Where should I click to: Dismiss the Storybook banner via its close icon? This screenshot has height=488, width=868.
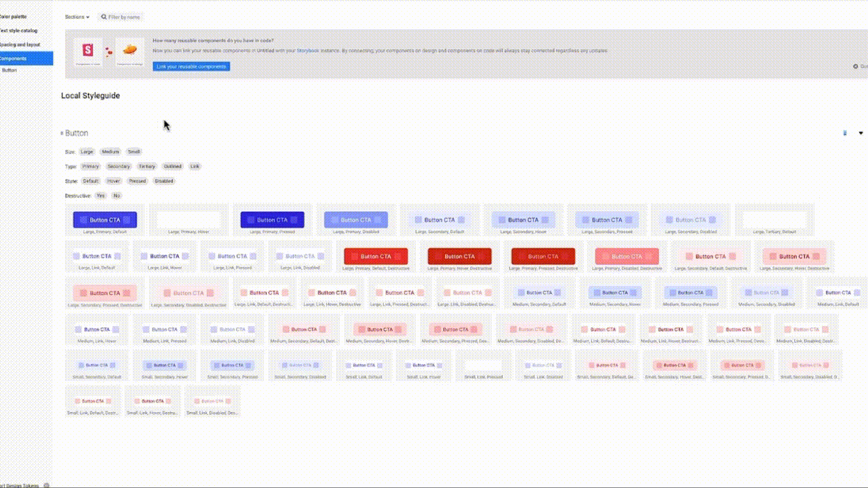coord(855,66)
